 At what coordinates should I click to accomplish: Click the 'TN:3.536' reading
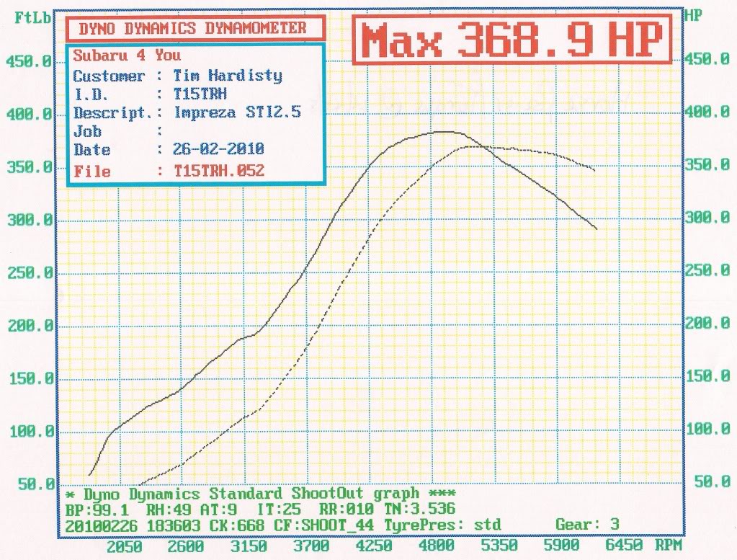[x=420, y=509]
